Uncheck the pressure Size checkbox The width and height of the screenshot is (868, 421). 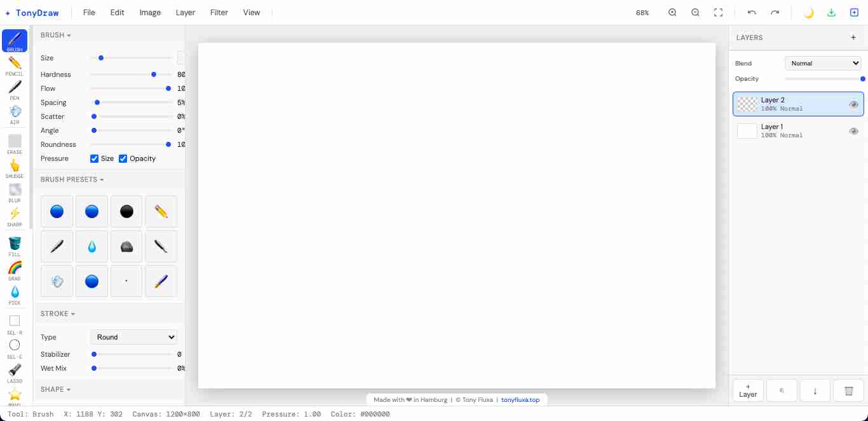pyautogui.click(x=94, y=158)
